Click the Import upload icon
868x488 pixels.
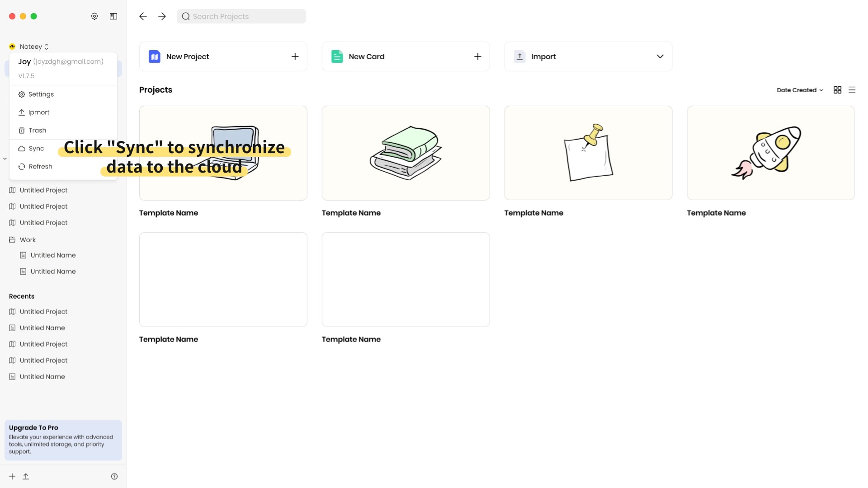tap(520, 56)
